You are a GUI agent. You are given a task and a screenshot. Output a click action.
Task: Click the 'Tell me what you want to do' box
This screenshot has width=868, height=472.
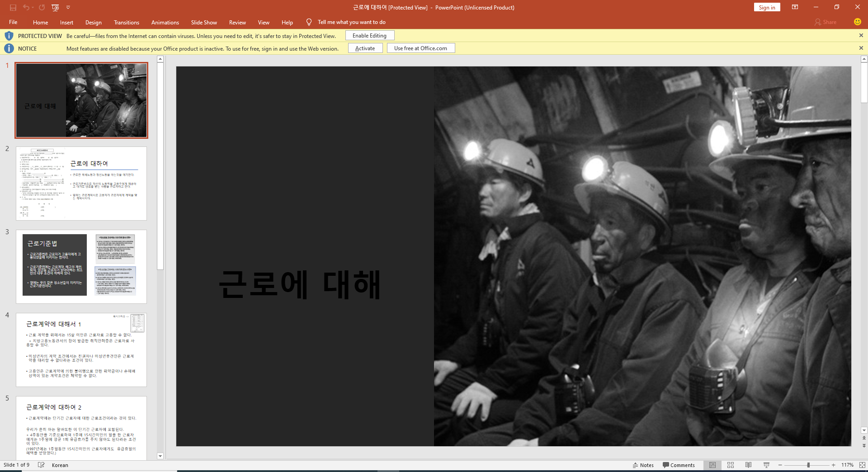(x=351, y=22)
